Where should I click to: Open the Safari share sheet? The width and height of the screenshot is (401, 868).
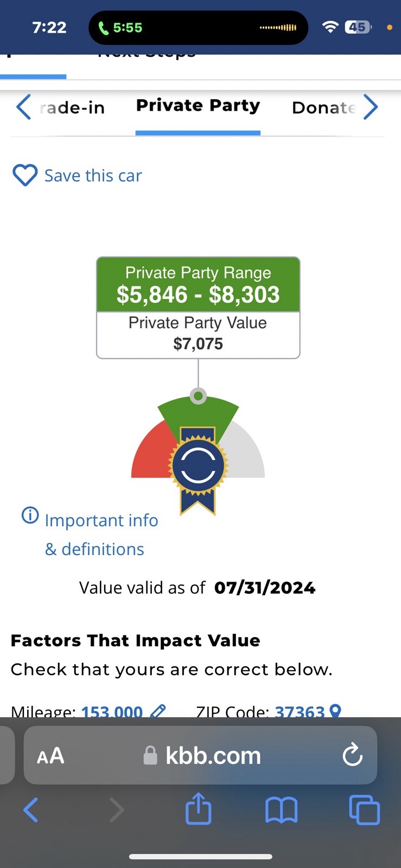(199, 809)
